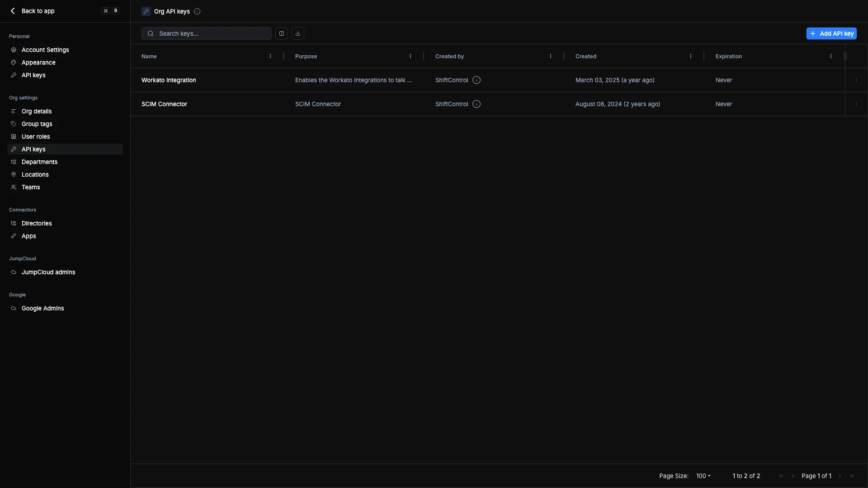
Task: Open row actions for SCIM Connector
Action: (856, 104)
